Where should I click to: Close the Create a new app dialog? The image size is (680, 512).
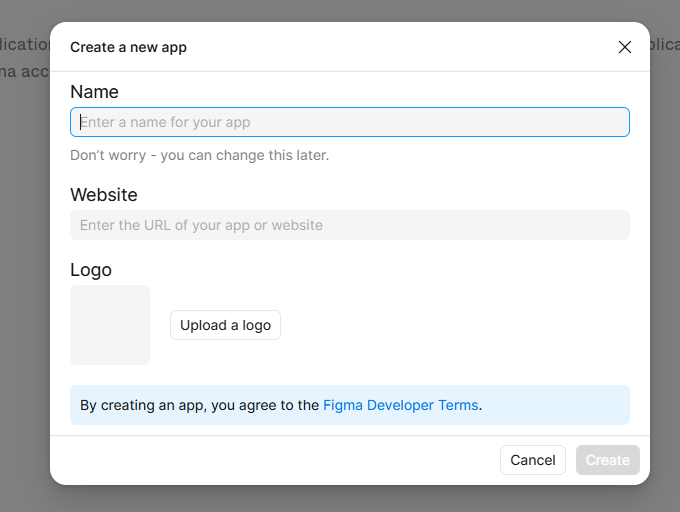pos(624,47)
